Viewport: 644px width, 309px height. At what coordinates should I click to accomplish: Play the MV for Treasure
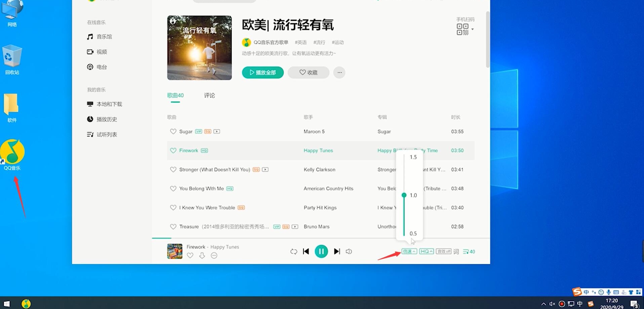click(295, 227)
